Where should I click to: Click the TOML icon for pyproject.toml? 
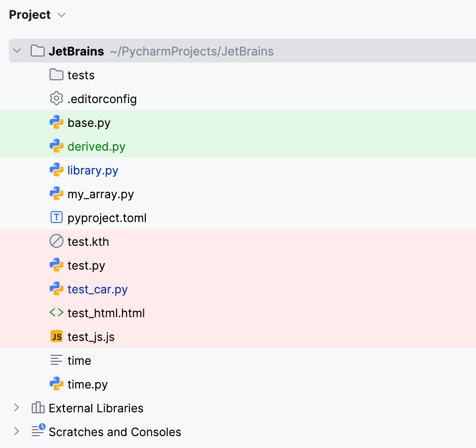point(57,218)
